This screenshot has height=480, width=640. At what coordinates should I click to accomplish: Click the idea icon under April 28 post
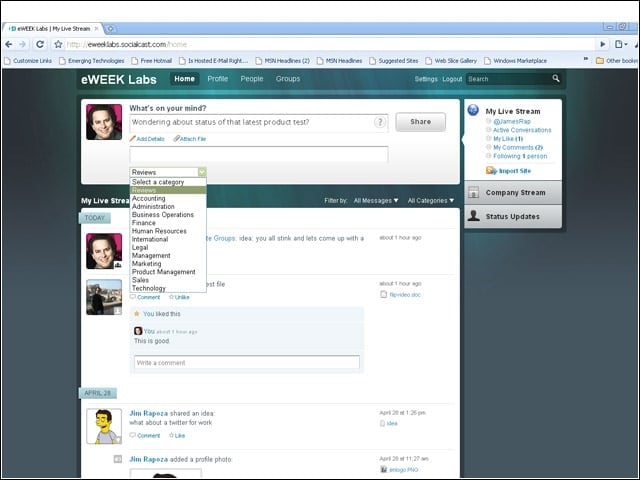tap(382, 423)
